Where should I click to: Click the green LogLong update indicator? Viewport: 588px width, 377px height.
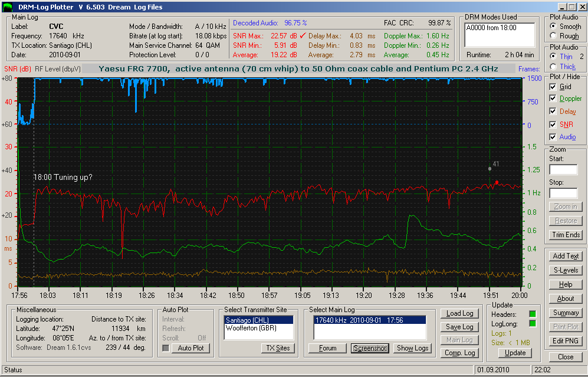[x=532, y=323]
